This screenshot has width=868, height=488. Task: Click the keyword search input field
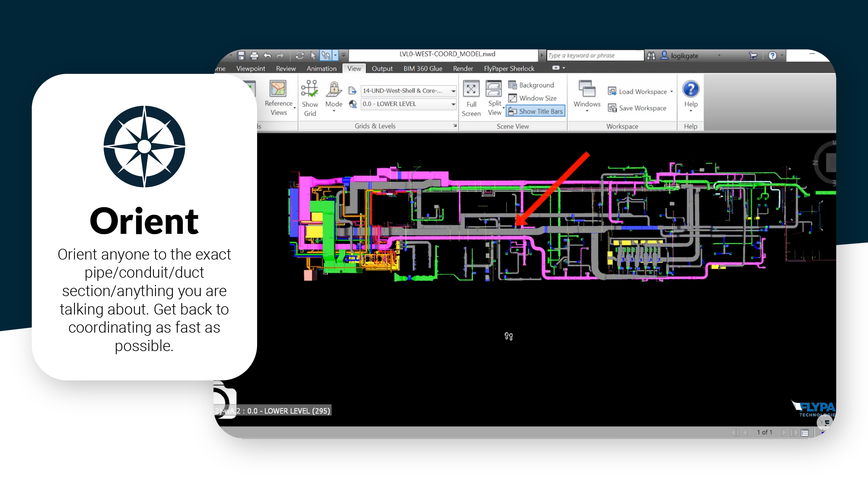tap(594, 56)
